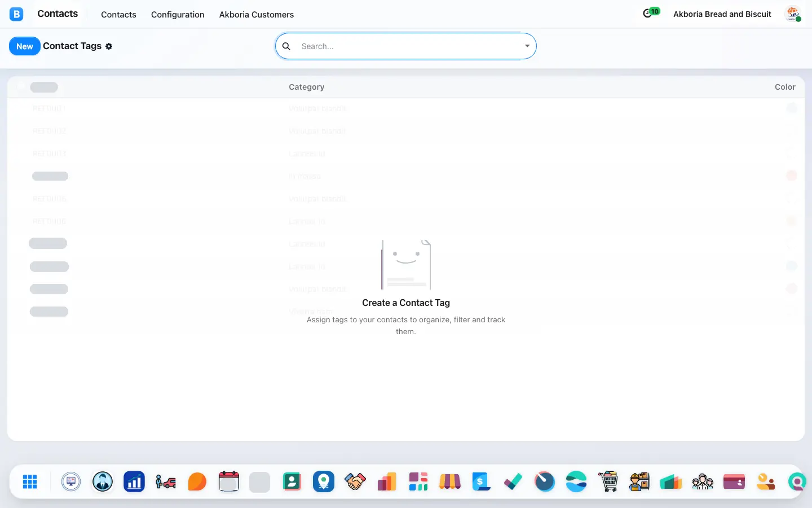The height and width of the screenshot is (508, 812).
Task: Open the storefront awning app in dock
Action: coord(450,481)
